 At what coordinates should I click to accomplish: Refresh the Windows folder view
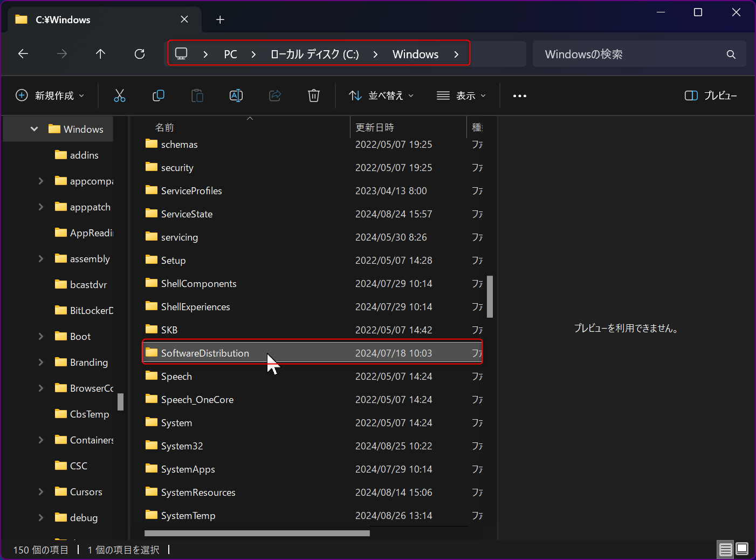coord(140,54)
